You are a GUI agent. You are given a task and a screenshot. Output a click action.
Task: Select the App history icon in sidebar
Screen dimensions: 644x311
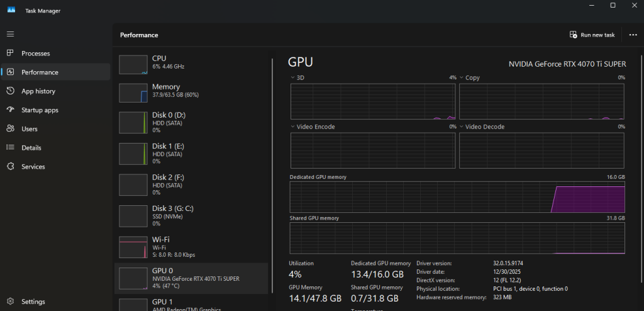(x=10, y=91)
